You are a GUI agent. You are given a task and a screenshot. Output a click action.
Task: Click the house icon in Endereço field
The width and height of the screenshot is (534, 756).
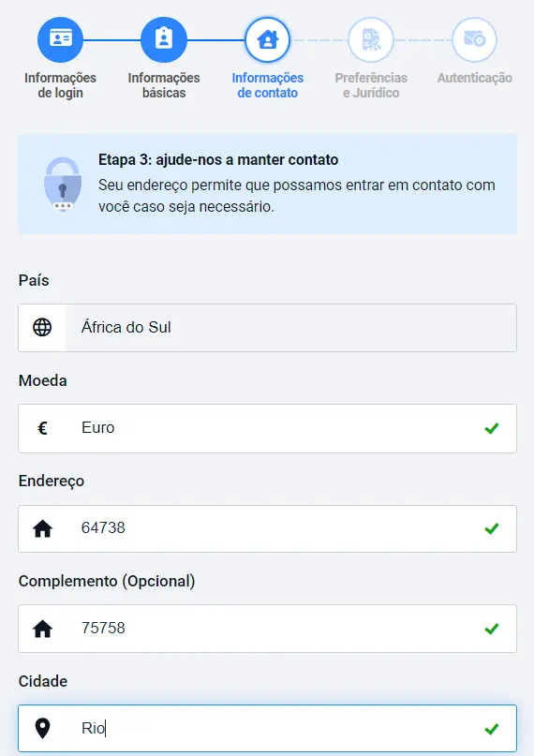point(42,529)
